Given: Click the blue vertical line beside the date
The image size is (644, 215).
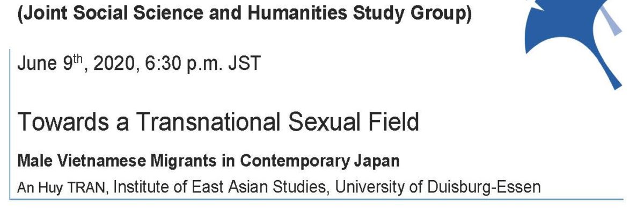Looking at the screenshot, I should tap(10, 124).
